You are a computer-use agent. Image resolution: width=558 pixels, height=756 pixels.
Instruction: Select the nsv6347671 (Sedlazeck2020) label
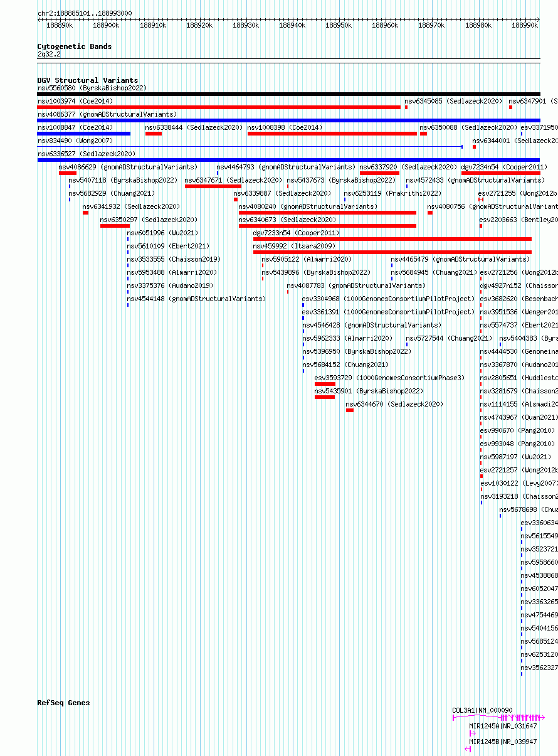pos(234,180)
